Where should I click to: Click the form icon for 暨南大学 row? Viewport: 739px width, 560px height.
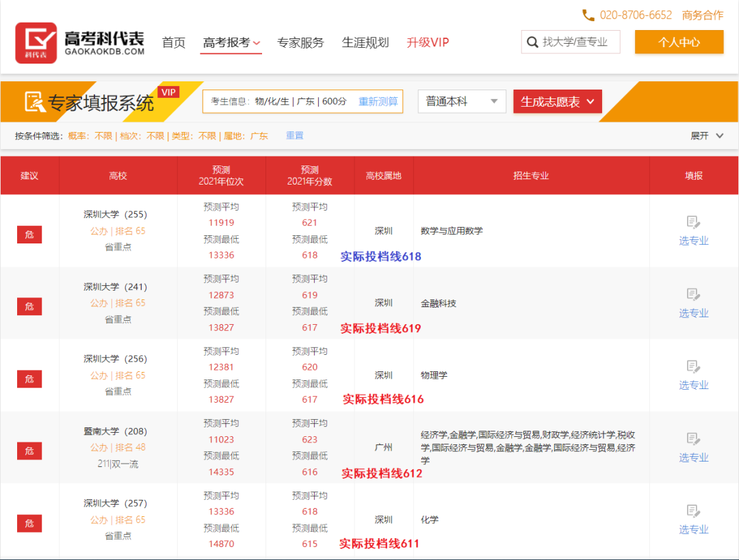pyautogui.click(x=692, y=439)
